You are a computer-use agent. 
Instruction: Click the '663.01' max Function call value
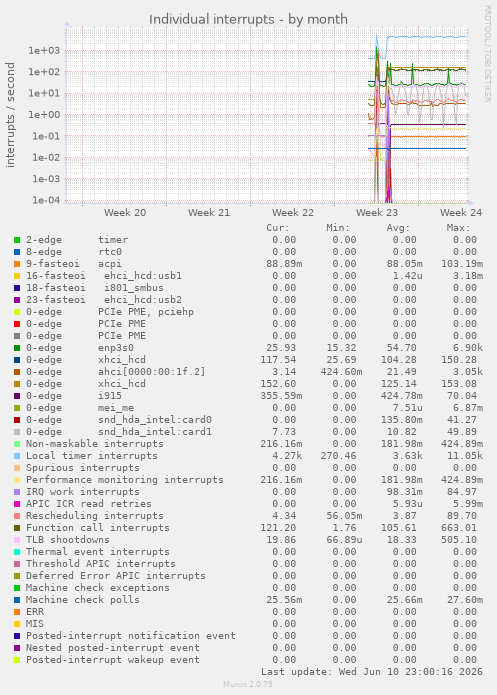459,527
